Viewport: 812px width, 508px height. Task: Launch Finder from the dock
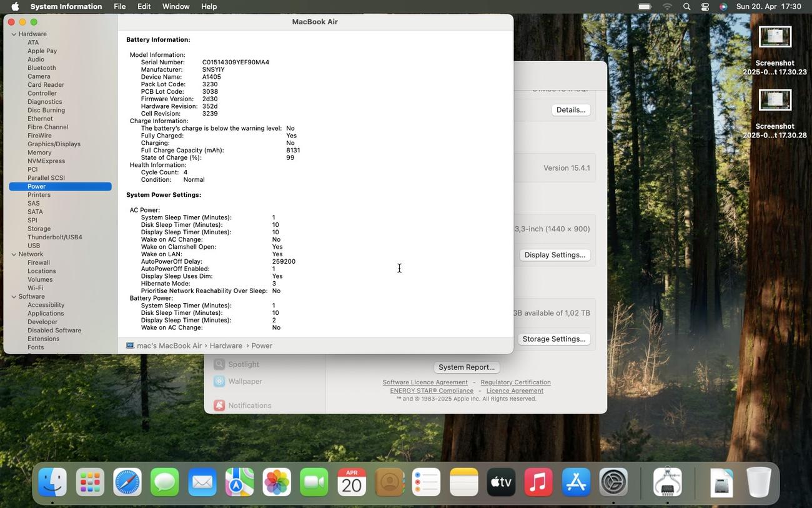coord(52,483)
